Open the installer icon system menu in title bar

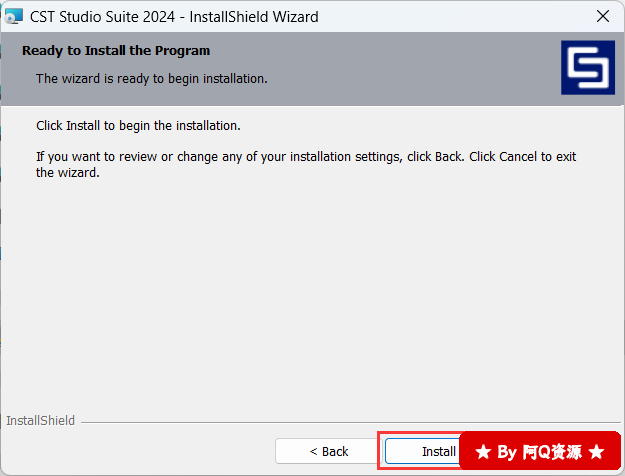click(14, 16)
